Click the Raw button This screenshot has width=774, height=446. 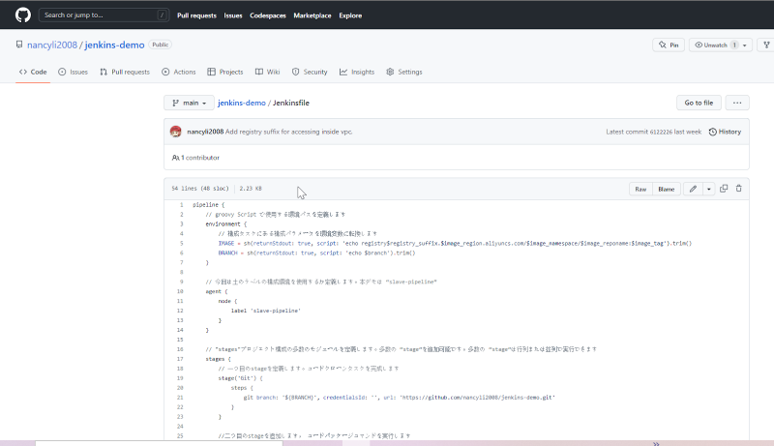click(640, 188)
